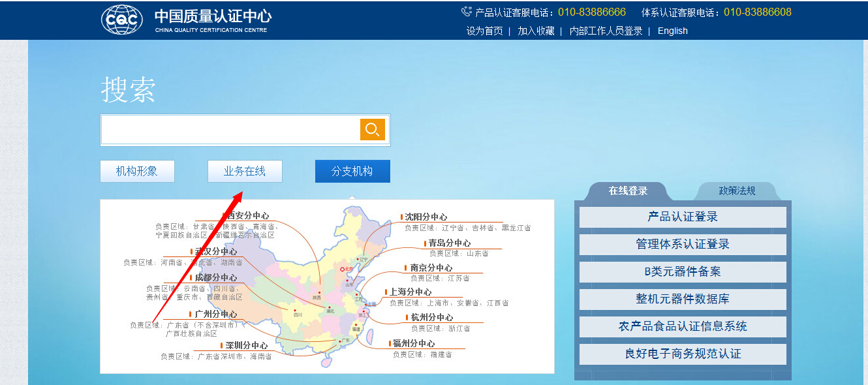Click 加入收藏 to bookmark the site
The height and width of the screenshot is (385, 868).
[536, 31]
